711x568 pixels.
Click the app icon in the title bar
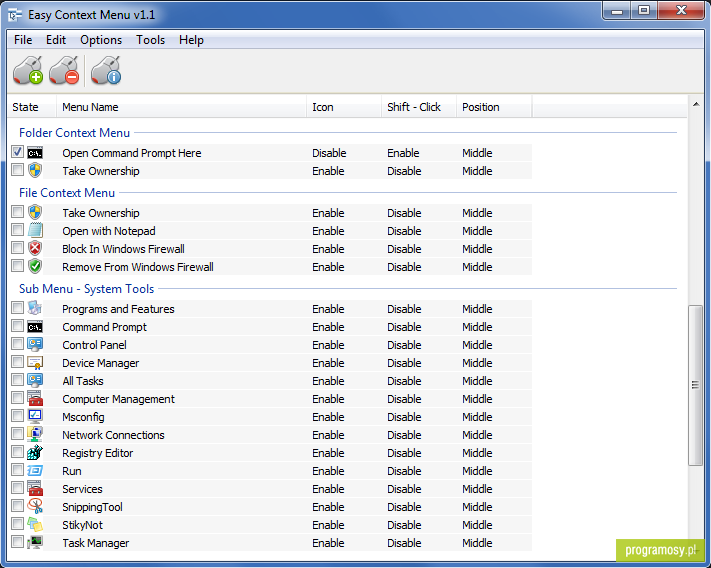point(15,15)
